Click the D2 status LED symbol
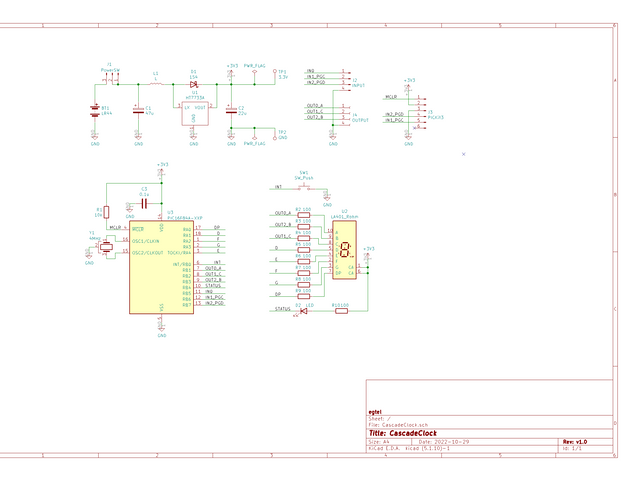Image resolution: width=640 pixels, height=480 pixels. click(304, 311)
